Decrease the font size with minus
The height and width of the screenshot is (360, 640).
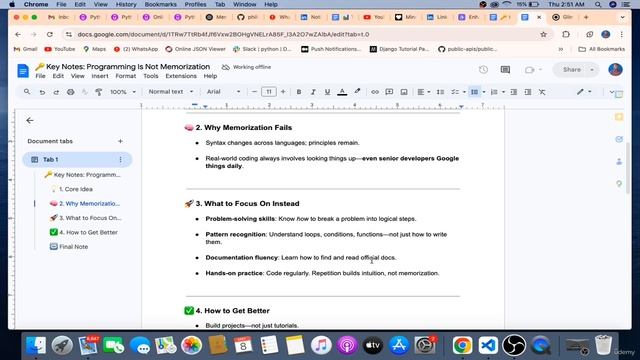click(254, 92)
